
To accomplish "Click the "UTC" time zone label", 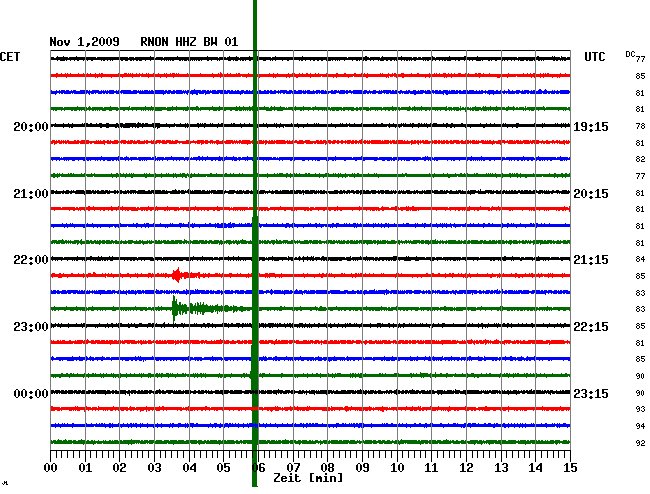I will tap(594, 57).
